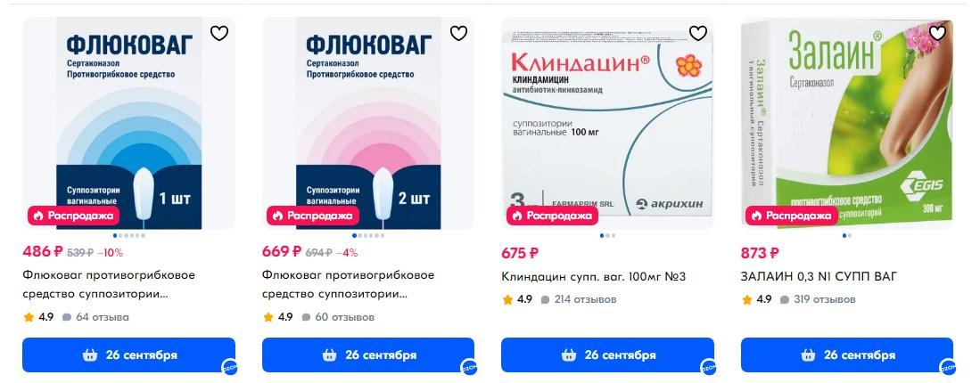The height and width of the screenshot is (383, 980).
Task: Open Клиндацин супп. ваг. 100мг №3 title
Action: pos(594,276)
